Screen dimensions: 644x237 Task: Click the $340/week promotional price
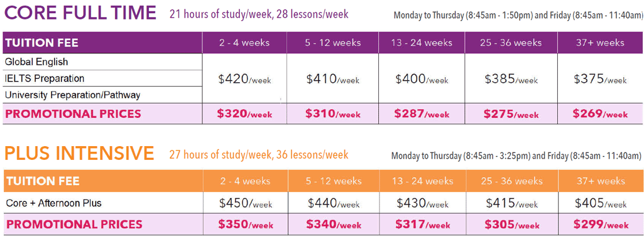pyautogui.click(x=333, y=224)
